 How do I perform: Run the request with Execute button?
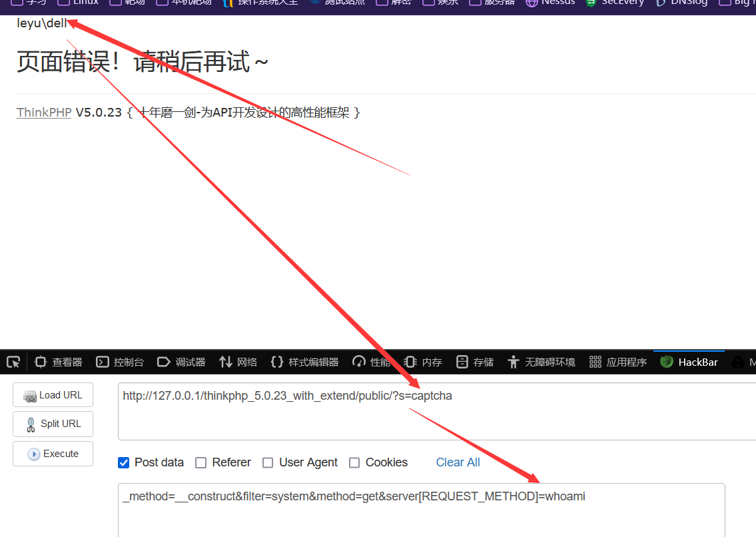pyautogui.click(x=53, y=454)
